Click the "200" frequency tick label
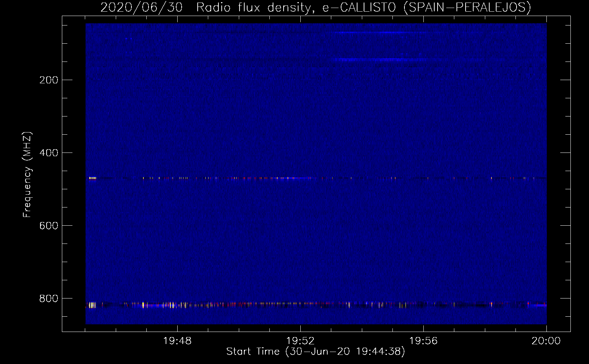Image resolution: width=589 pixels, height=364 pixels. click(49, 80)
